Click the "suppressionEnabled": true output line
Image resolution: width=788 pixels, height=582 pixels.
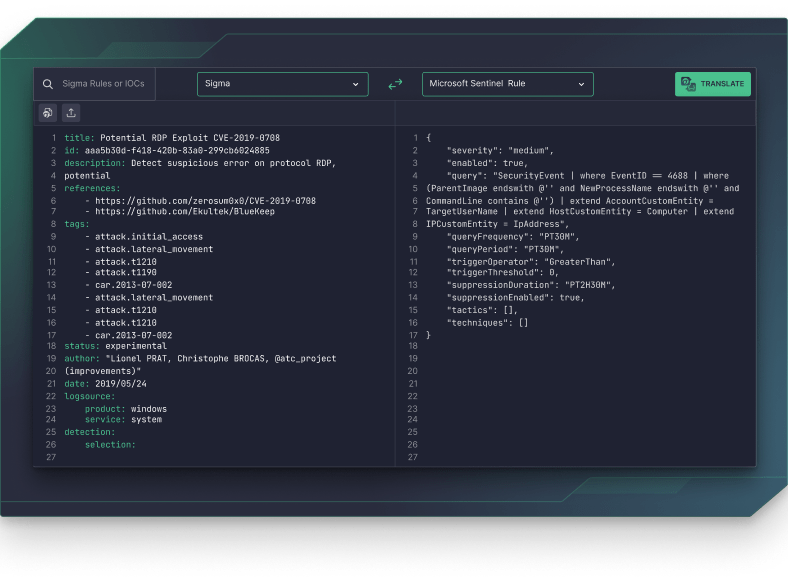(x=515, y=298)
